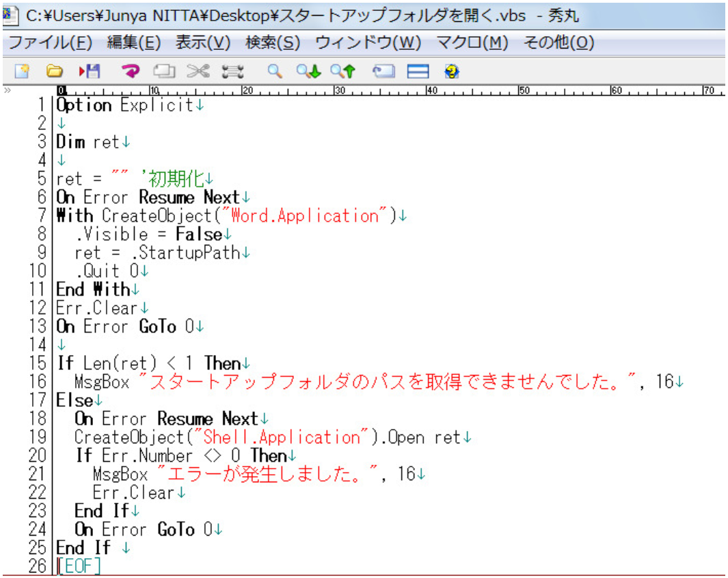Click the find next down-arrow icon
The height and width of the screenshot is (578, 728).
click(x=308, y=71)
